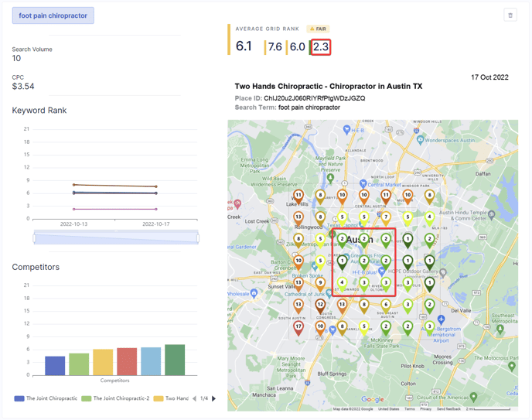Image resolution: width=532 pixels, height=420 pixels.
Task: Click the dark green bar in Competitors chart
Action: [175, 360]
